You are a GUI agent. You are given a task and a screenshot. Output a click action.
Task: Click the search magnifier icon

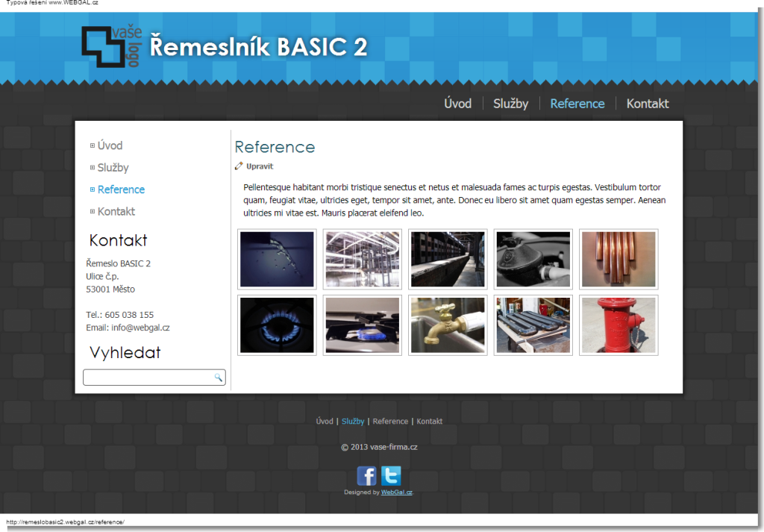[219, 377]
